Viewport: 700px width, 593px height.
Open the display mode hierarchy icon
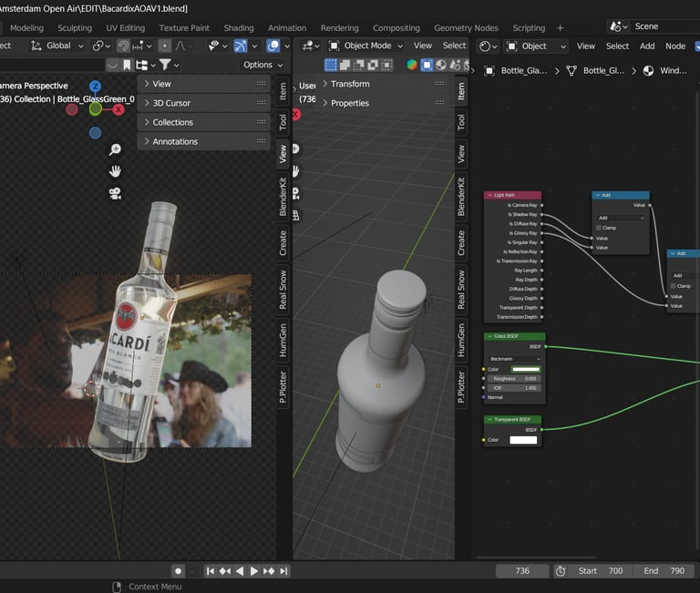coord(146,66)
